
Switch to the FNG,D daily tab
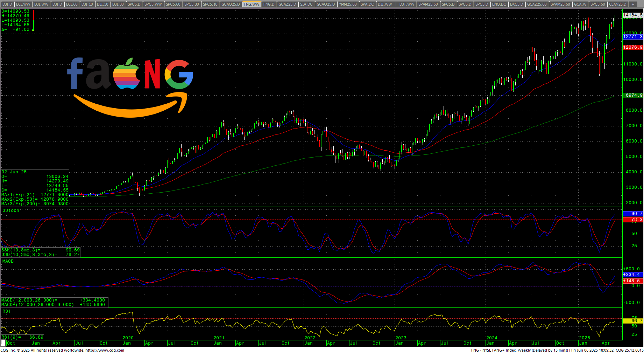(x=269, y=4)
